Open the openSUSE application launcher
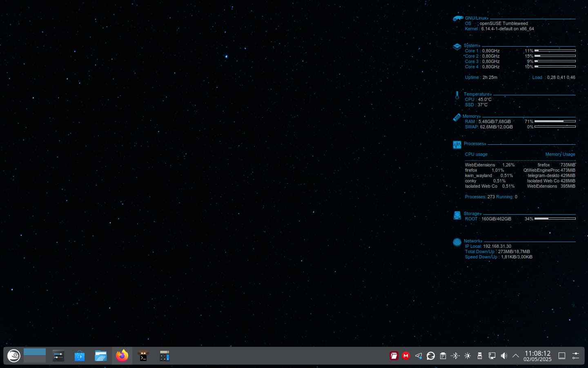The width and height of the screenshot is (588, 368). coord(14,356)
